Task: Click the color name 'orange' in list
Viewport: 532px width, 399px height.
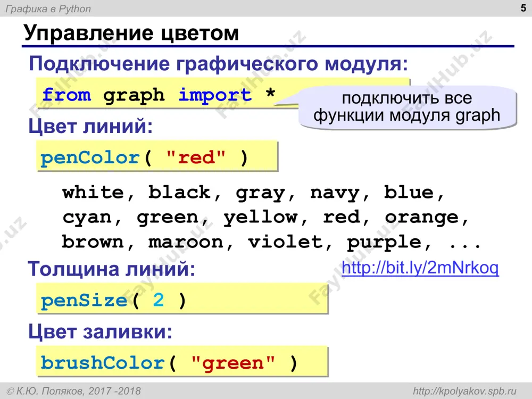Action: point(421,218)
